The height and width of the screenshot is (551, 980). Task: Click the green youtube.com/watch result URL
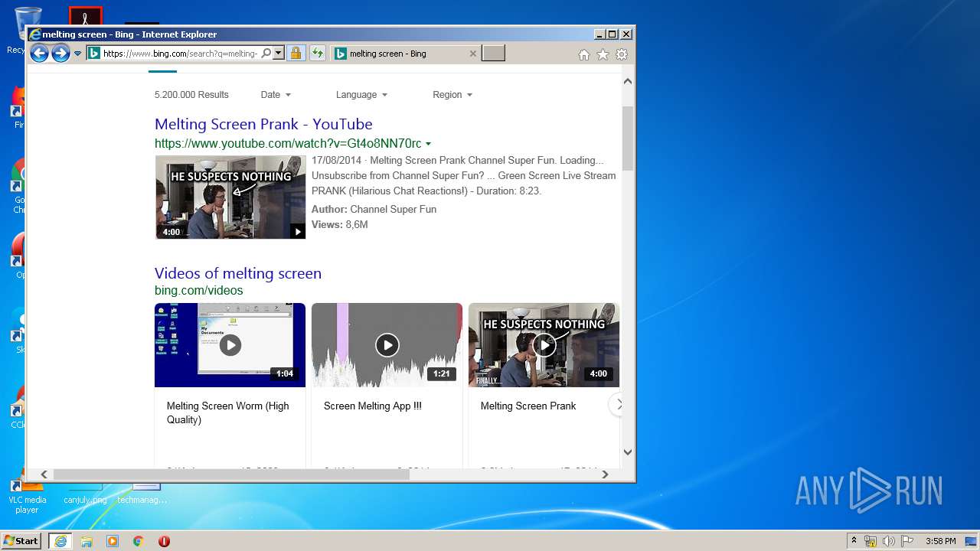coord(288,144)
